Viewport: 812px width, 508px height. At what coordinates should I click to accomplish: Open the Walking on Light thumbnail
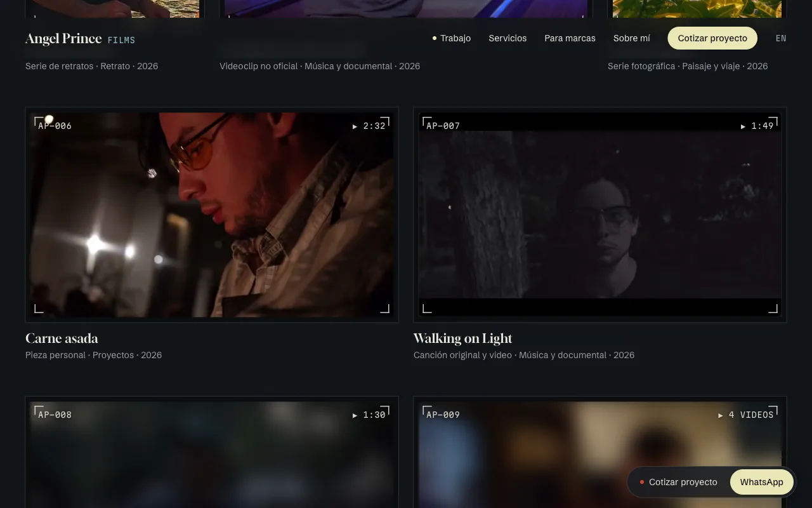click(600, 215)
